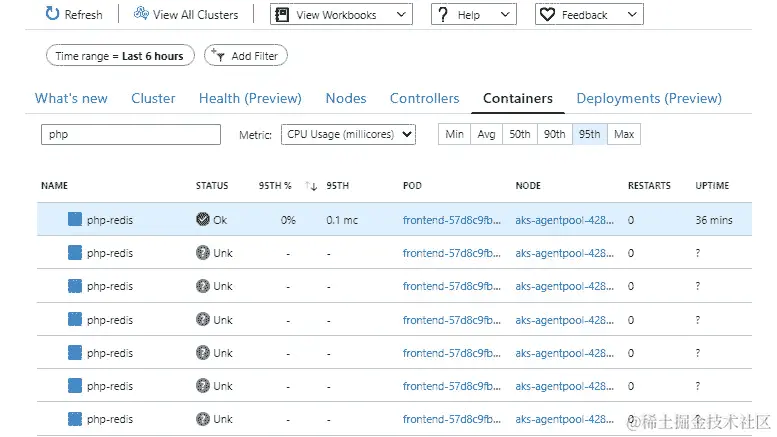This screenshot has width=777, height=437.
Task: Select the 90th percentile option
Action: click(x=555, y=134)
